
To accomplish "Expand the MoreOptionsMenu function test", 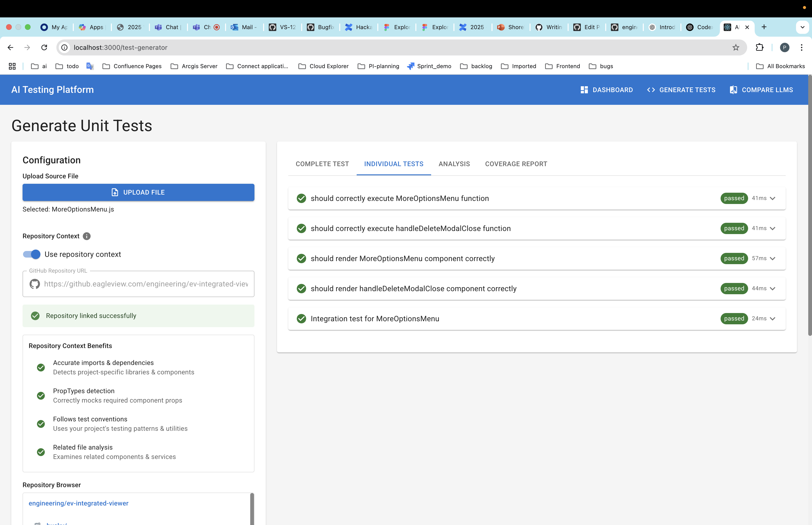I will click(x=773, y=198).
